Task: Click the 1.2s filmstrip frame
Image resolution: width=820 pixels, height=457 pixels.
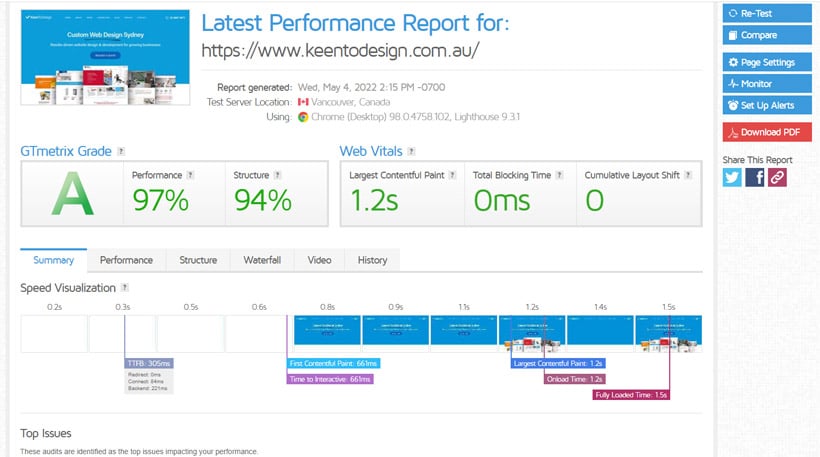Action: 532,333
